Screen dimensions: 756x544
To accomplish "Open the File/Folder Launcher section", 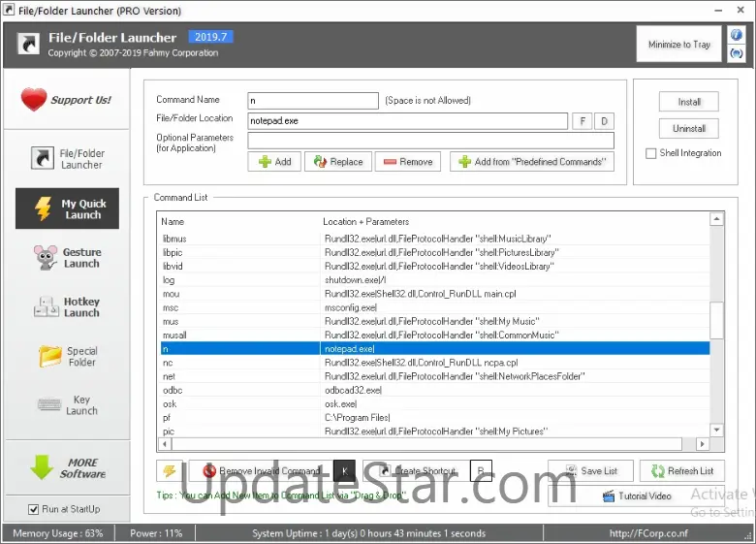I will 68,159.
